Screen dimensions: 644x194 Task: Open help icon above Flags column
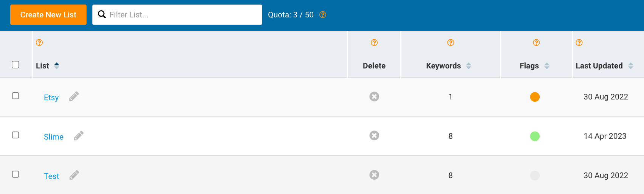(536, 43)
